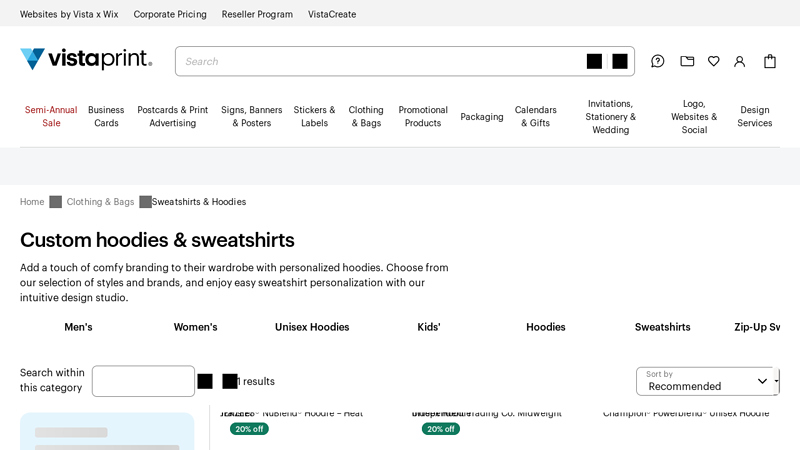
Task: Open Semi-Annual Sale menu
Action: click(x=51, y=116)
